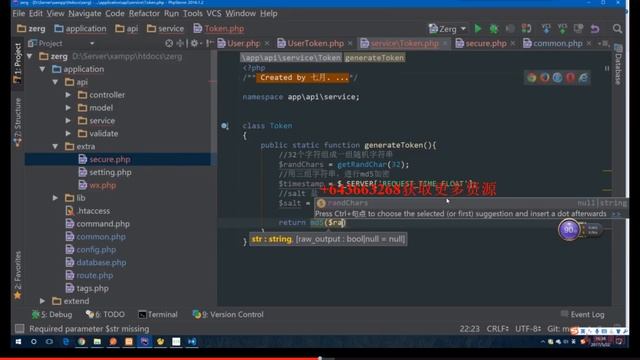The width and height of the screenshot is (640, 360).
Task: Open the 5: Debug tool window
Action: tap(52, 315)
